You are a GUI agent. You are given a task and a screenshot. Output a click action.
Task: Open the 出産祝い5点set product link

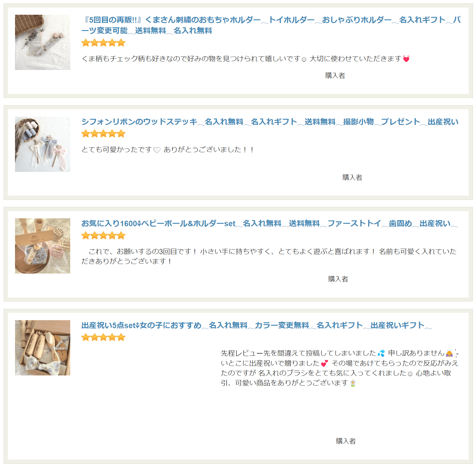click(x=256, y=325)
